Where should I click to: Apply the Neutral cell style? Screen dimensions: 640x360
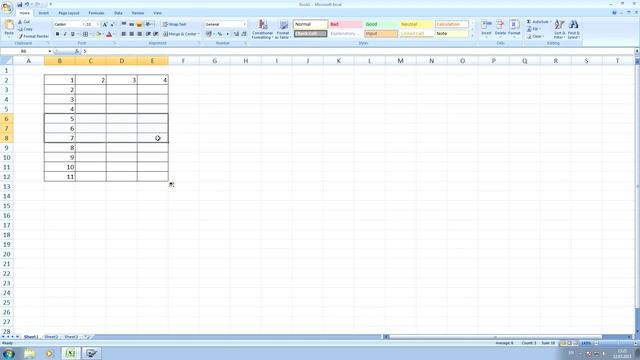point(416,24)
